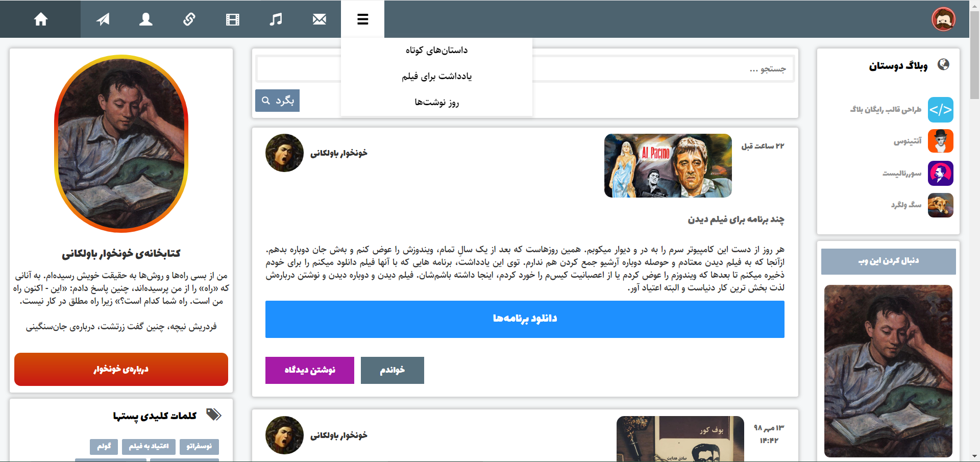Image resolution: width=980 pixels, height=462 pixels.
Task: Click the سوررئالیست blog avatar icon
Action: coord(940,174)
